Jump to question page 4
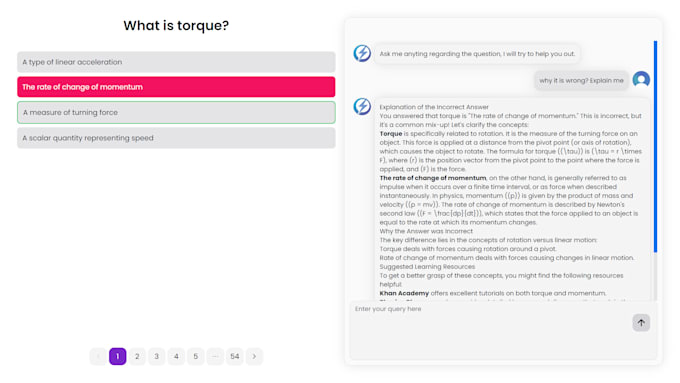This screenshot has height=383, width=680. pyautogui.click(x=176, y=357)
